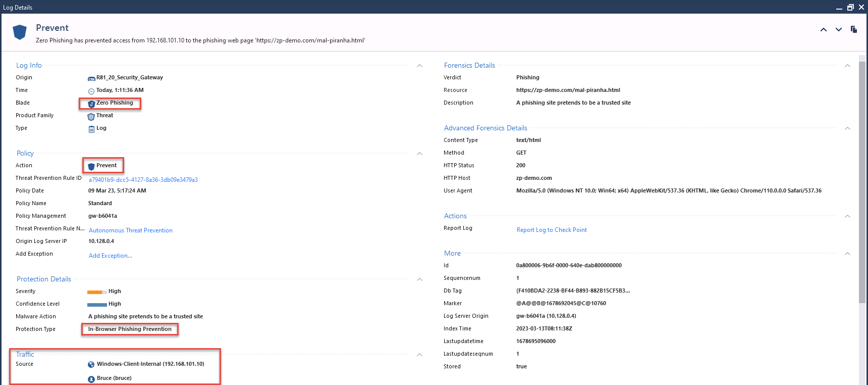Select the Id value 0a800006-9b6f-0000-640e-dab800000000
This screenshot has height=385, width=868.
[569, 265]
